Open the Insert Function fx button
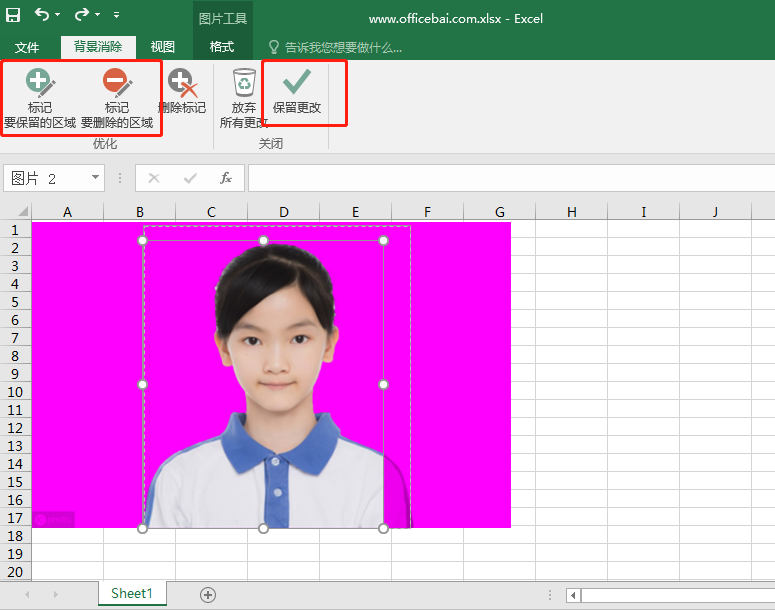Screen dimensions: 775x610 (x=225, y=178)
